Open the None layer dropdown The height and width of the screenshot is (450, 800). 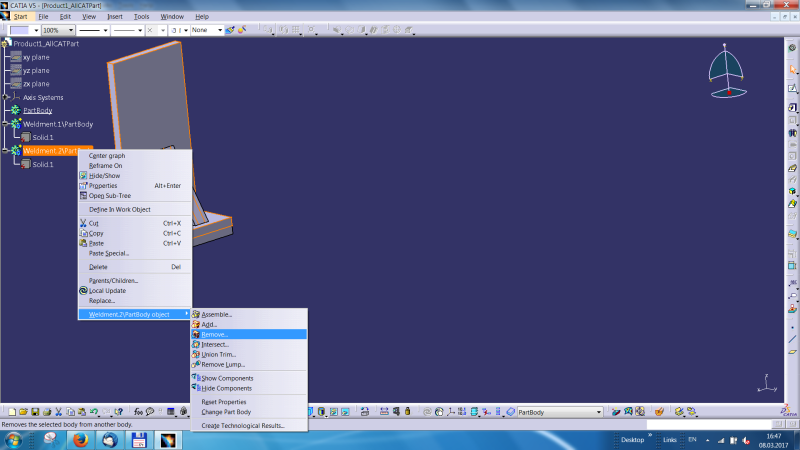coord(207,30)
